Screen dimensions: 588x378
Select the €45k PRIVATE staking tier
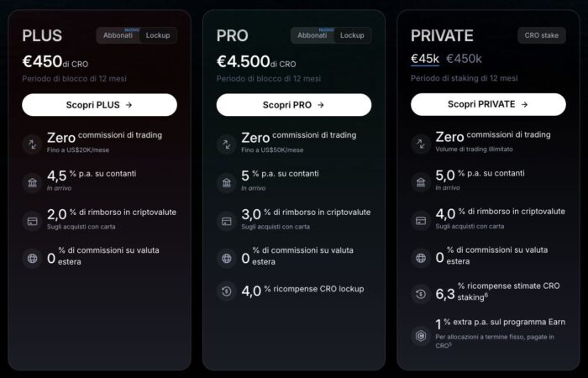point(424,59)
